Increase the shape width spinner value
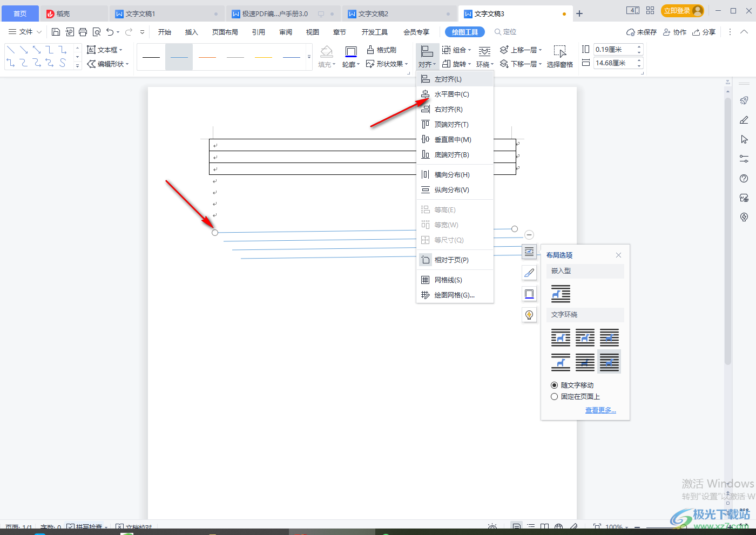Viewport: 756px width, 535px height. point(639,60)
